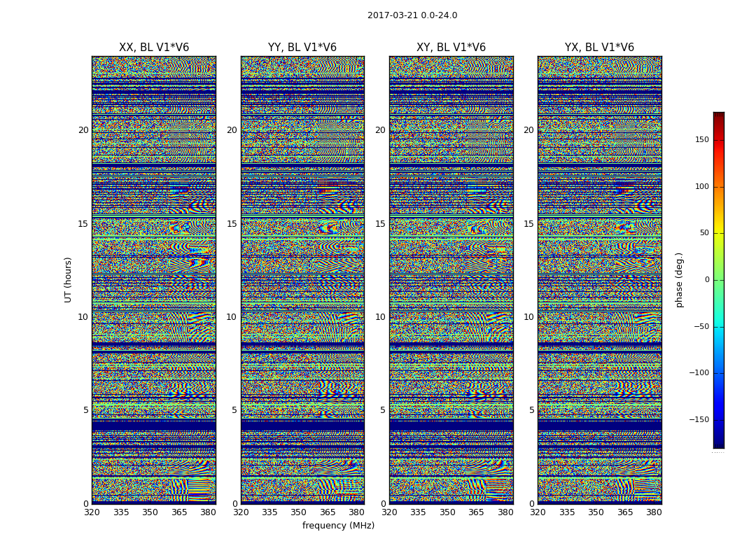Select the 'YX, BL V1*V6' panel title

point(599,48)
